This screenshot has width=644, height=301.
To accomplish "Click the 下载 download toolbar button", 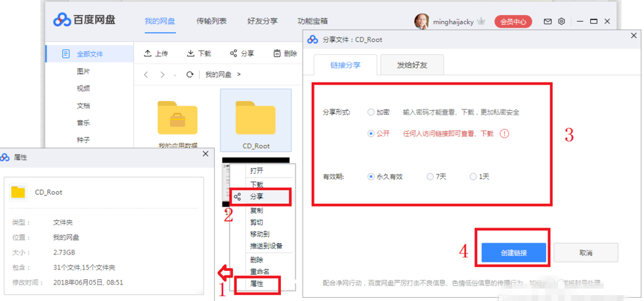I will click(199, 53).
